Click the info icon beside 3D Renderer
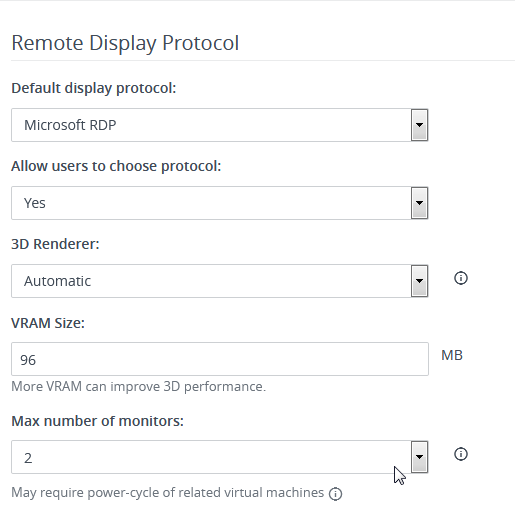This screenshot has height=512, width=515. click(461, 278)
